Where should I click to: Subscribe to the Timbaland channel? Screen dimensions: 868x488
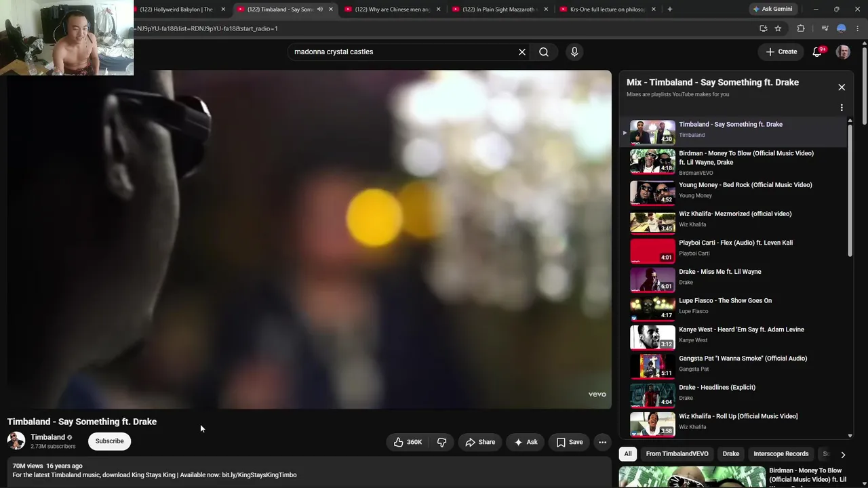[109, 441]
